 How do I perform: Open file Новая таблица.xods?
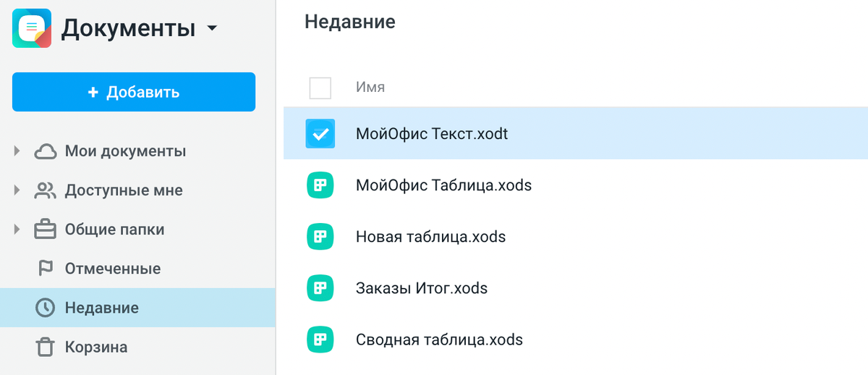tap(430, 237)
